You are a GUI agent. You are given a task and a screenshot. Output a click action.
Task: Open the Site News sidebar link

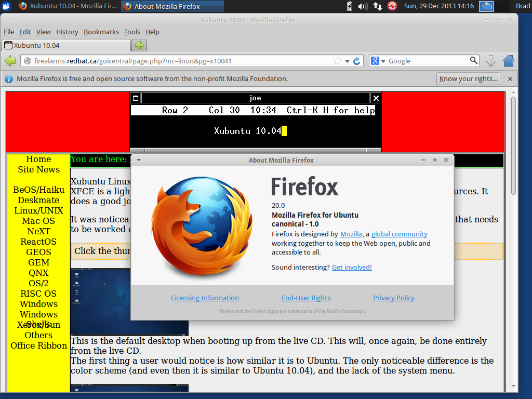pos(38,169)
